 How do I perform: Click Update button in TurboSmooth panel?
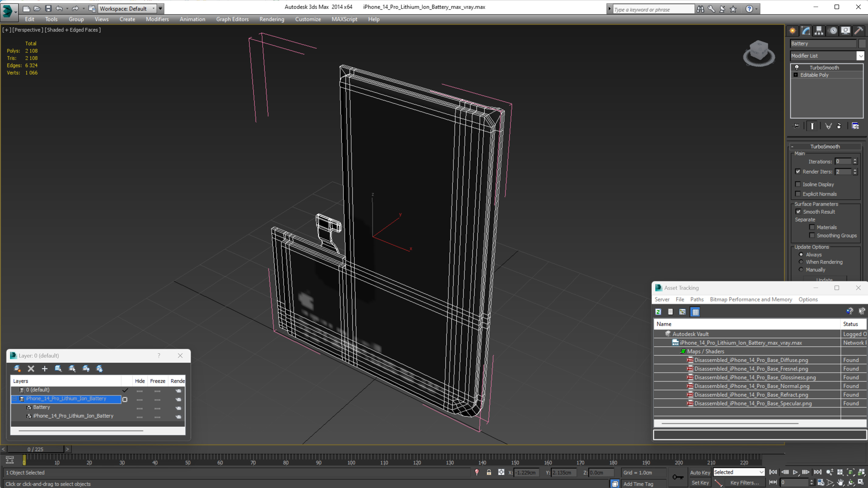pos(825,280)
